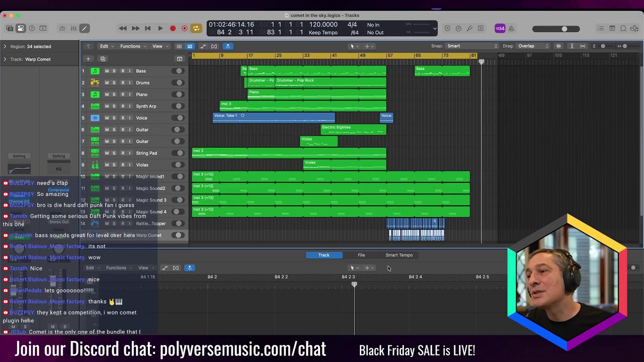
Task: Open the media Browsers icon
Action: [634, 29]
